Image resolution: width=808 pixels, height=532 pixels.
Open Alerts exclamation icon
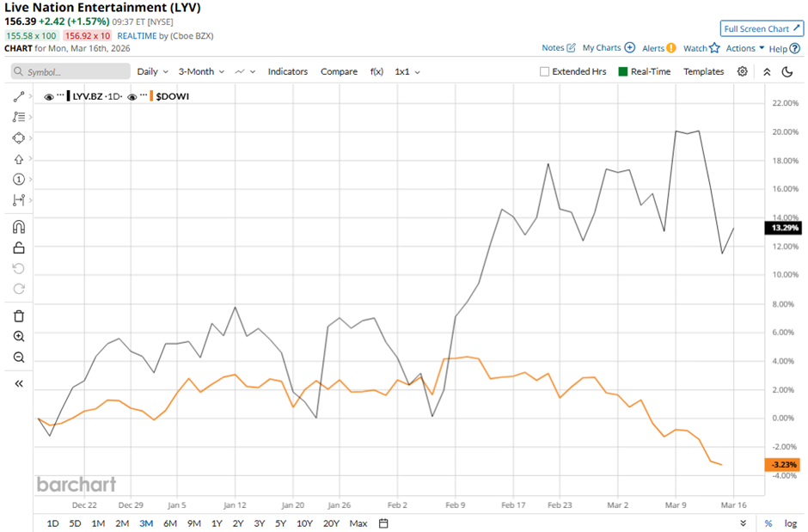coord(671,48)
